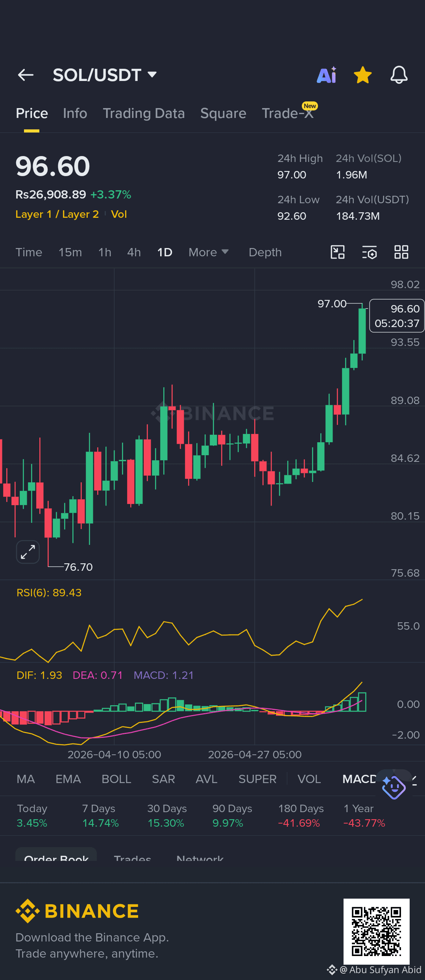Open price alerts bell icon

(399, 75)
